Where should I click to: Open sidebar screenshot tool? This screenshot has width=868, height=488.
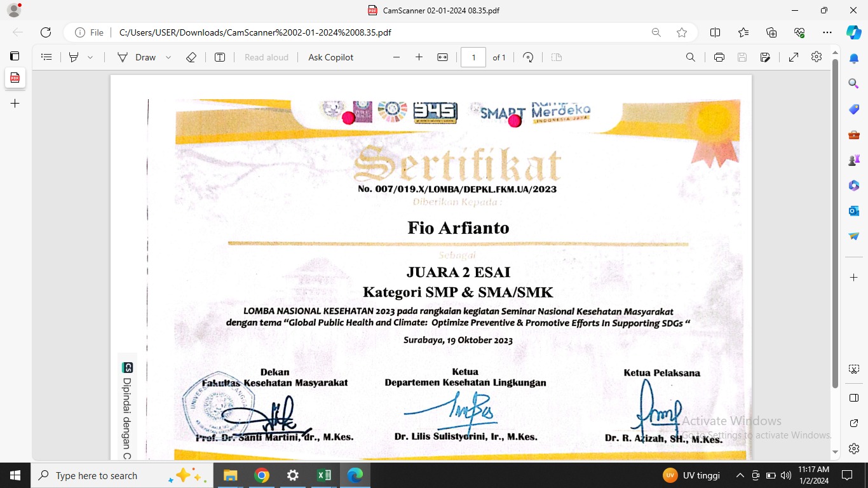click(x=854, y=369)
